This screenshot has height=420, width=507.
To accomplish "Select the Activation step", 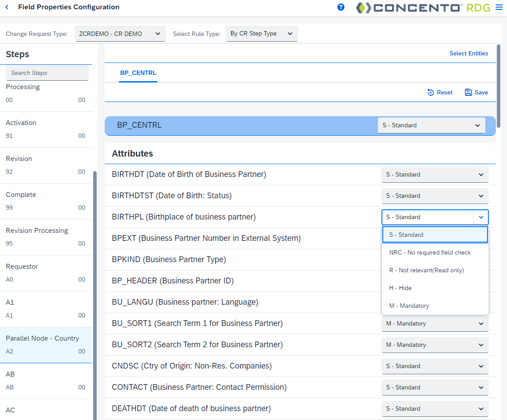I will click(x=46, y=130).
